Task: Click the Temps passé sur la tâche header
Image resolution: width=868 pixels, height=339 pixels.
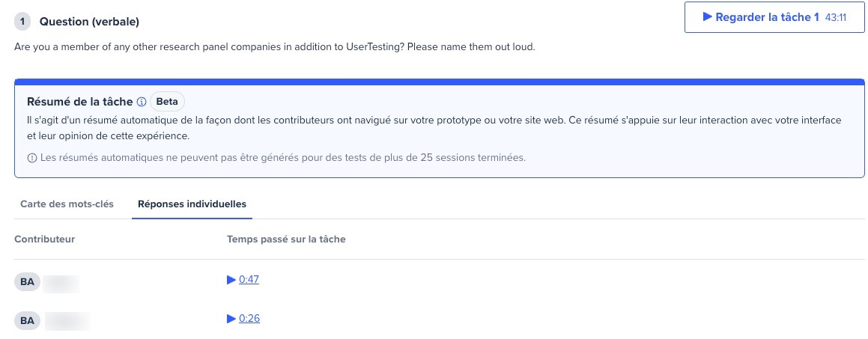Action: [x=286, y=239]
